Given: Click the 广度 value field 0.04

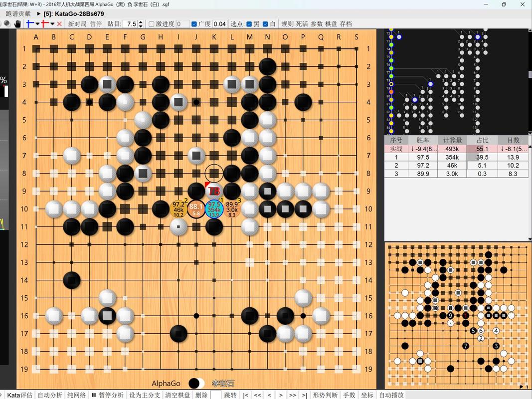Looking at the screenshot, I should coord(220,24).
